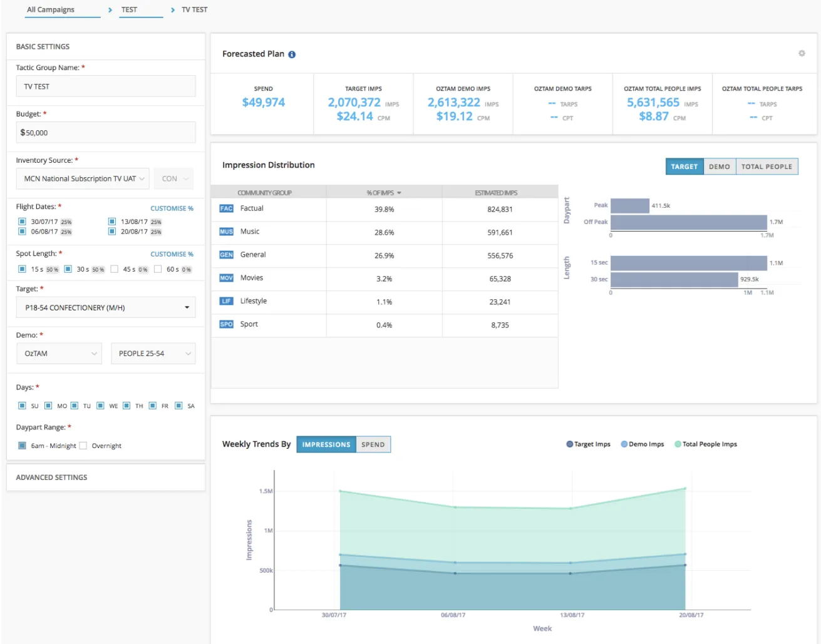
Task: Switch distribution to the Total People tab
Action: [x=767, y=166]
